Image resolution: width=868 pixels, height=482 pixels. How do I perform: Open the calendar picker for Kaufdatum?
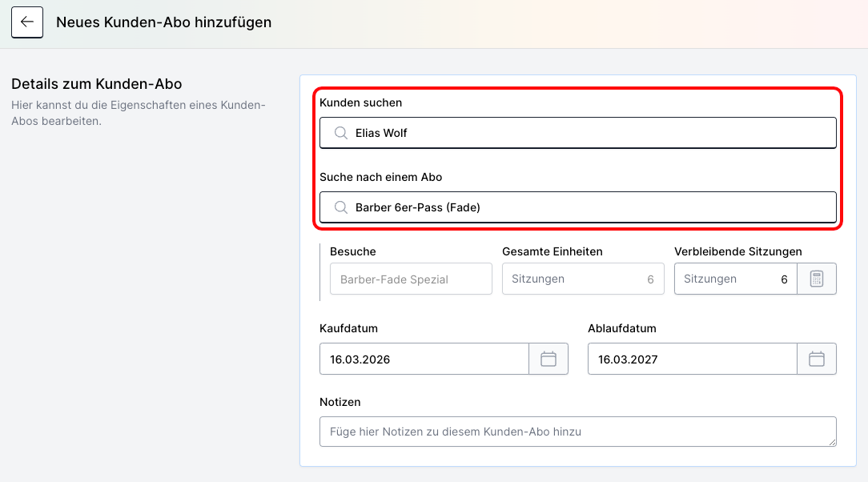[x=549, y=359]
